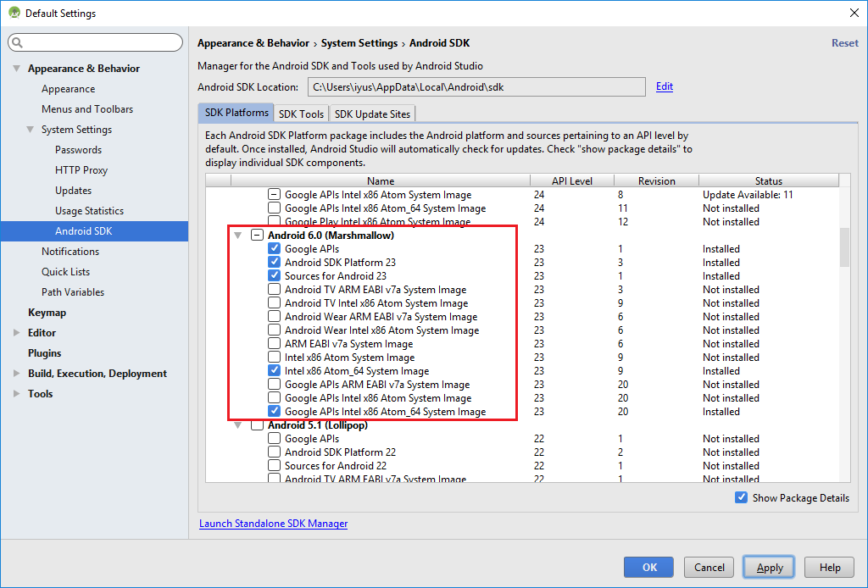The image size is (868, 588).
Task: Check Android 5.1 (Lollipop) group checkbox
Action: point(257,424)
